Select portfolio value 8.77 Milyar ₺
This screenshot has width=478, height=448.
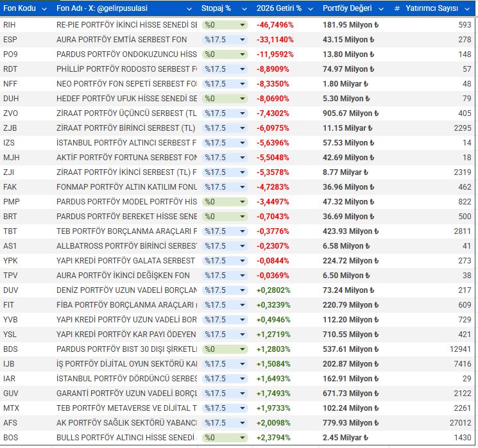click(x=345, y=172)
